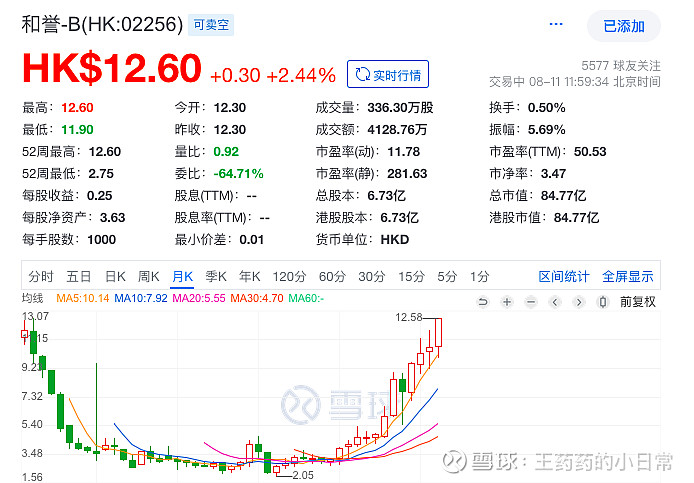This screenshot has width=694, height=483.
Task: Click the 最高 value 12.60
Action: [77, 108]
